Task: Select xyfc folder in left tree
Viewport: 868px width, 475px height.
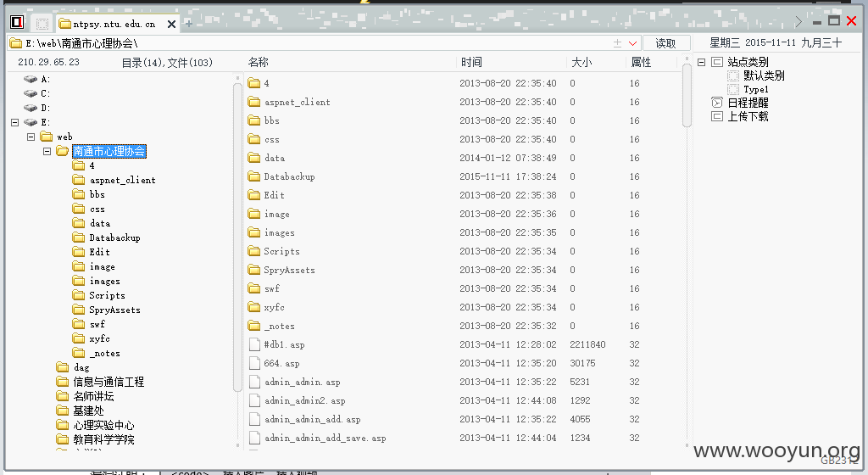Action: click(x=100, y=338)
